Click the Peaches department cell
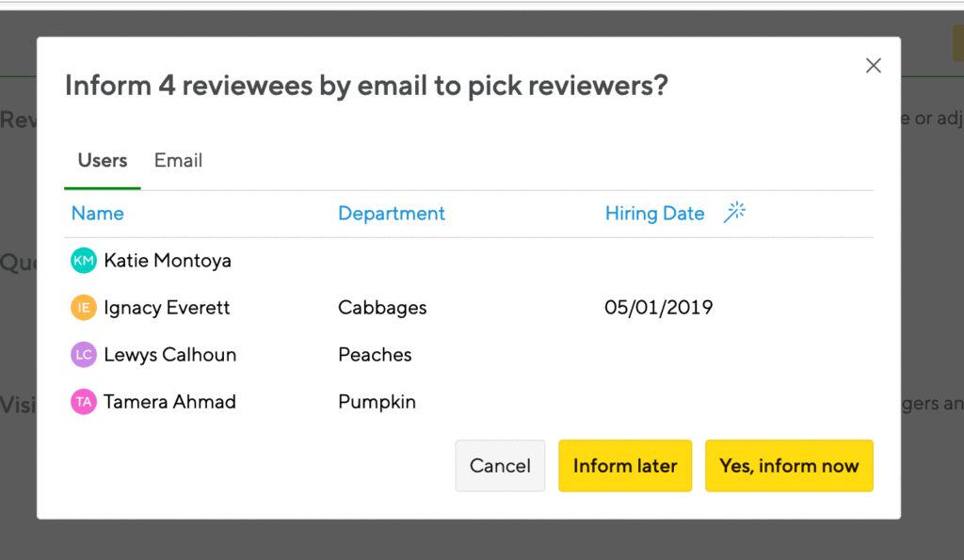 click(375, 355)
